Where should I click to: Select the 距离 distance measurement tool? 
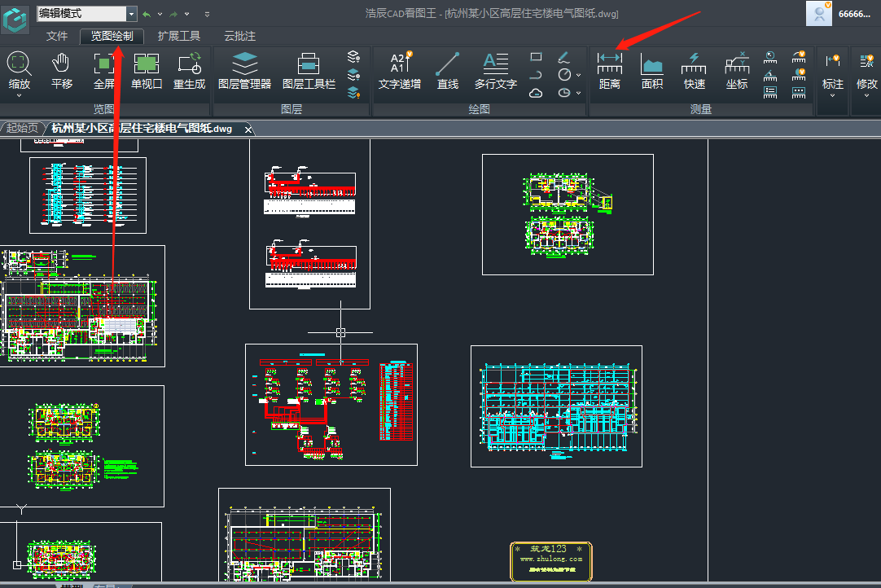[609, 69]
